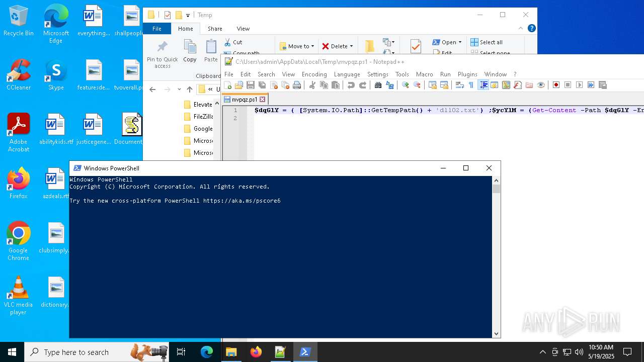Select the mvpqz.ps1 document tab
This screenshot has width=644, height=362.
(x=245, y=100)
